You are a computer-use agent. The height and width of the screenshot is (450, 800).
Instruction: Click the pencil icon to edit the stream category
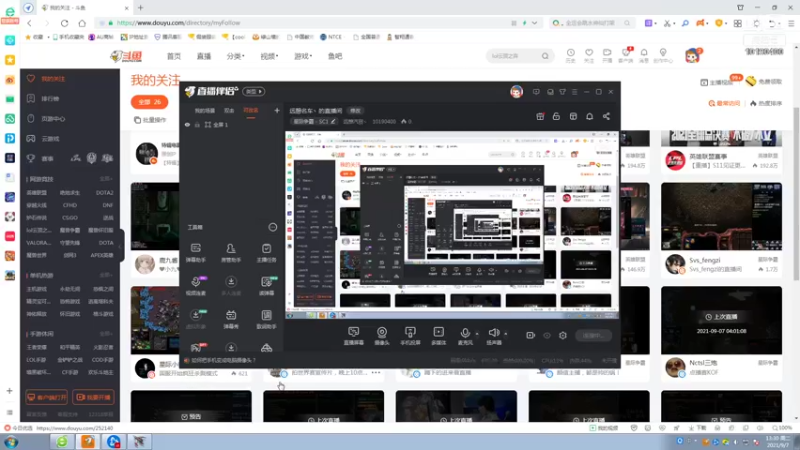[x=333, y=121]
